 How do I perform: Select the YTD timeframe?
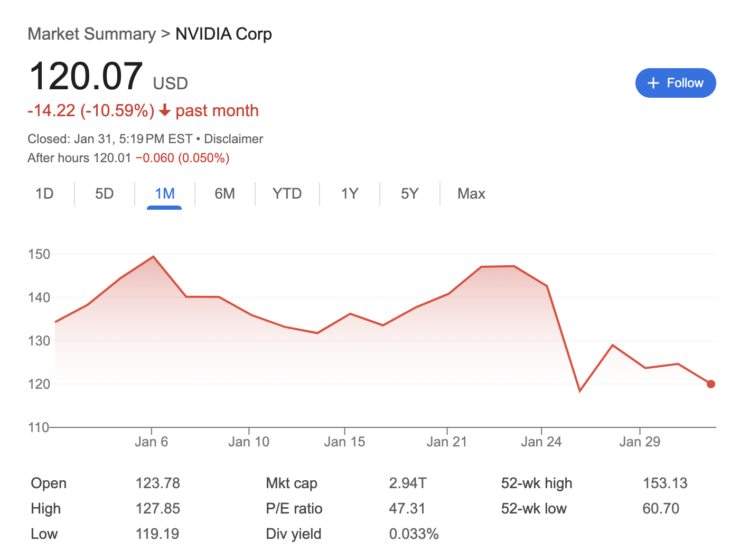(x=287, y=193)
